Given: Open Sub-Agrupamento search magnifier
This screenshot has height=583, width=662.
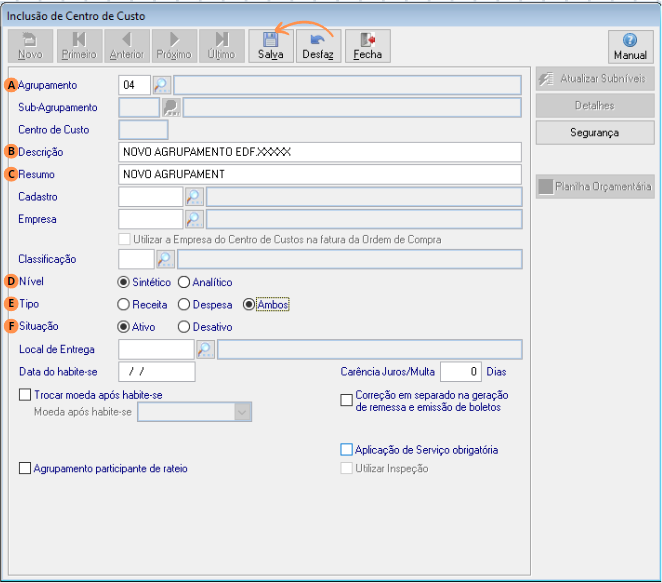Looking at the screenshot, I should 172,108.
